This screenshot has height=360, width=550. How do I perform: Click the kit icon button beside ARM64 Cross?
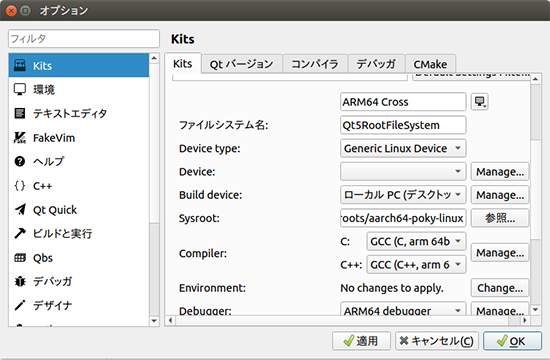tap(479, 102)
